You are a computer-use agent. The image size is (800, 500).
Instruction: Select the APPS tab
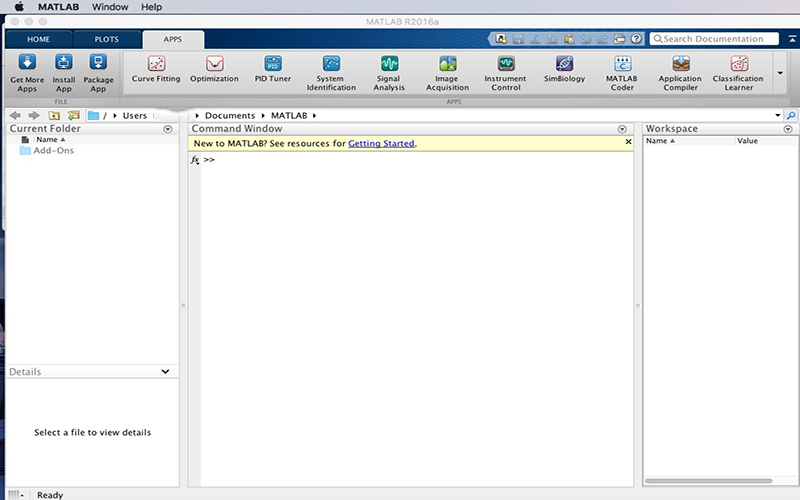173,39
